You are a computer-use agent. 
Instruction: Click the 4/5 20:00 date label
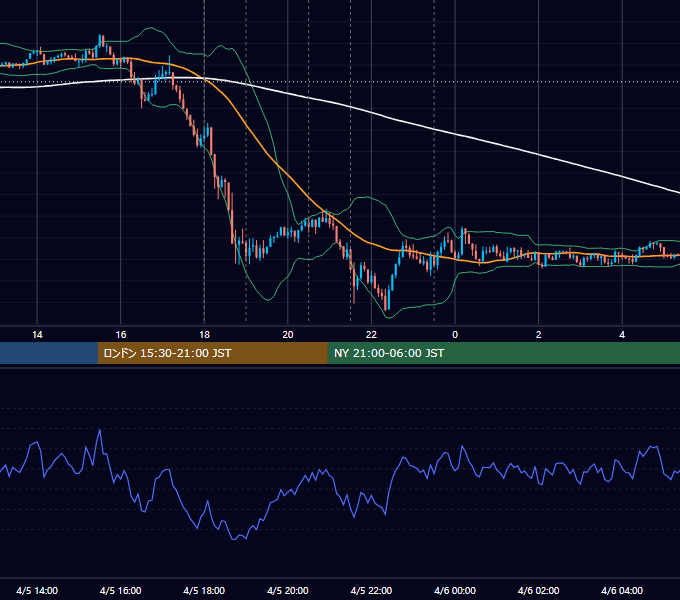[x=288, y=590]
